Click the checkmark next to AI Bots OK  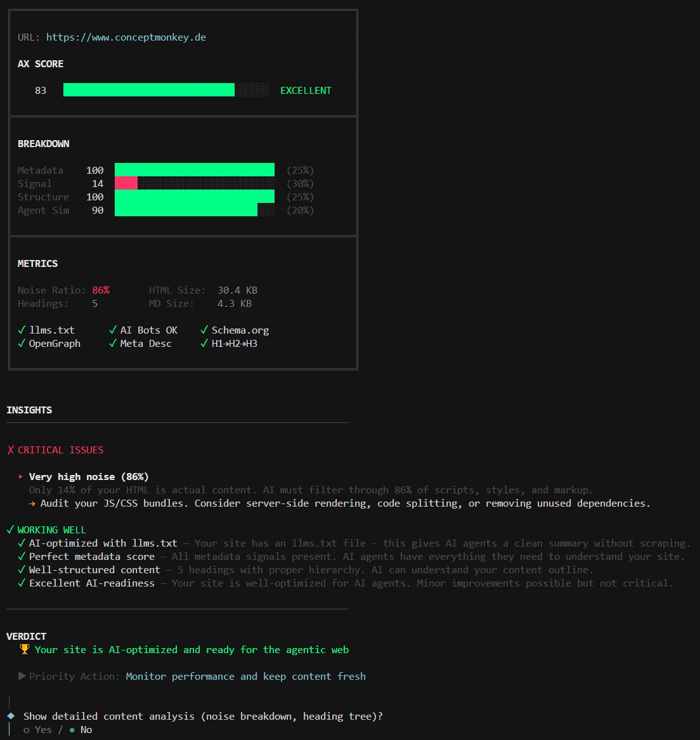click(x=113, y=330)
